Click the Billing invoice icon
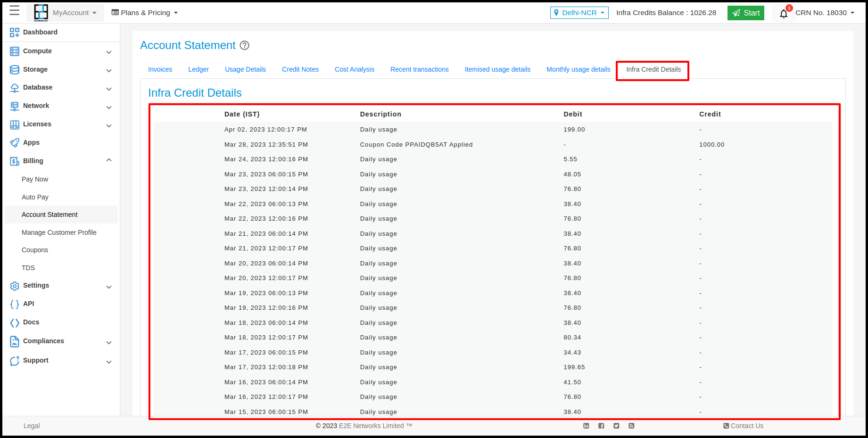This screenshot has height=438, width=868. [15, 161]
